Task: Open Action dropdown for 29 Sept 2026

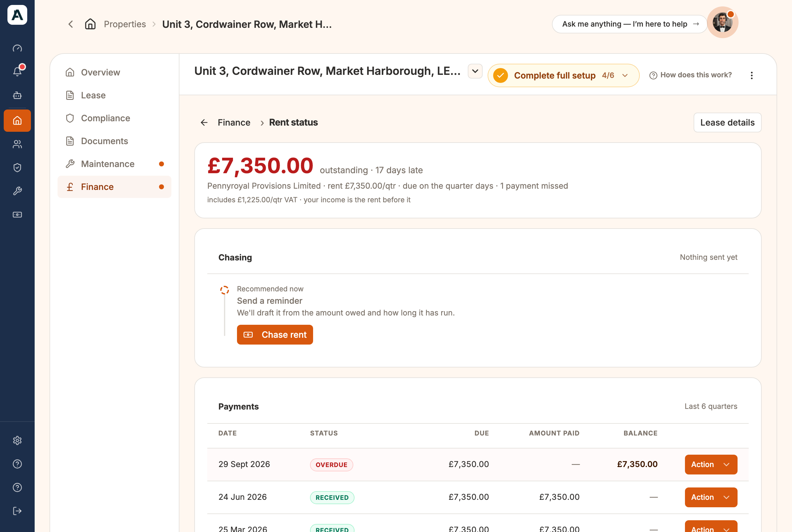Action: point(711,464)
